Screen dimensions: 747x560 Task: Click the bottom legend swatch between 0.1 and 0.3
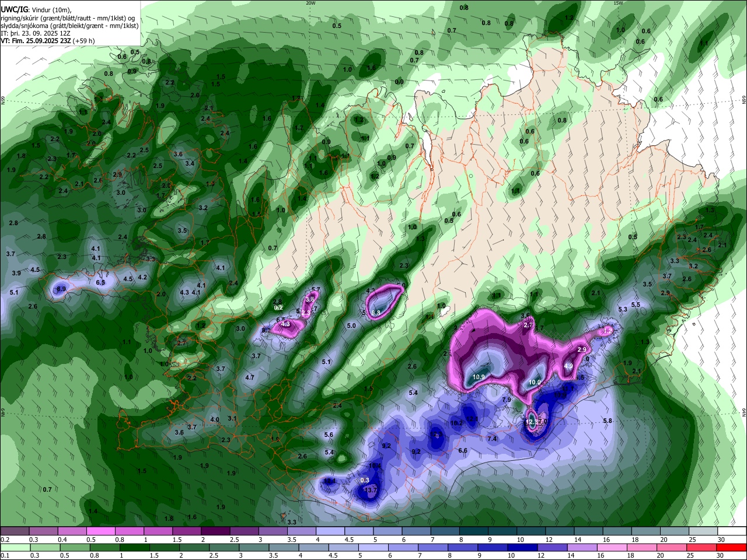(15, 548)
